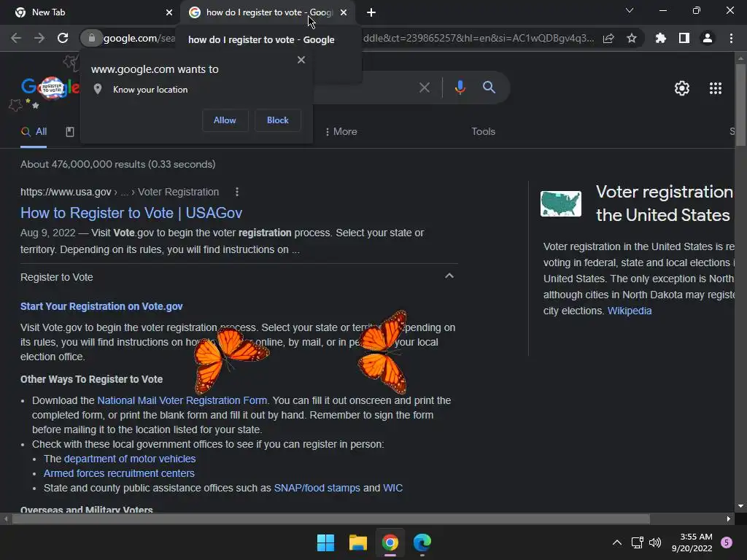This screenshot has width=747, height=560.
Task: Open 'Start Your Registration on Vote.gov' link
Action: click(101, 306)
